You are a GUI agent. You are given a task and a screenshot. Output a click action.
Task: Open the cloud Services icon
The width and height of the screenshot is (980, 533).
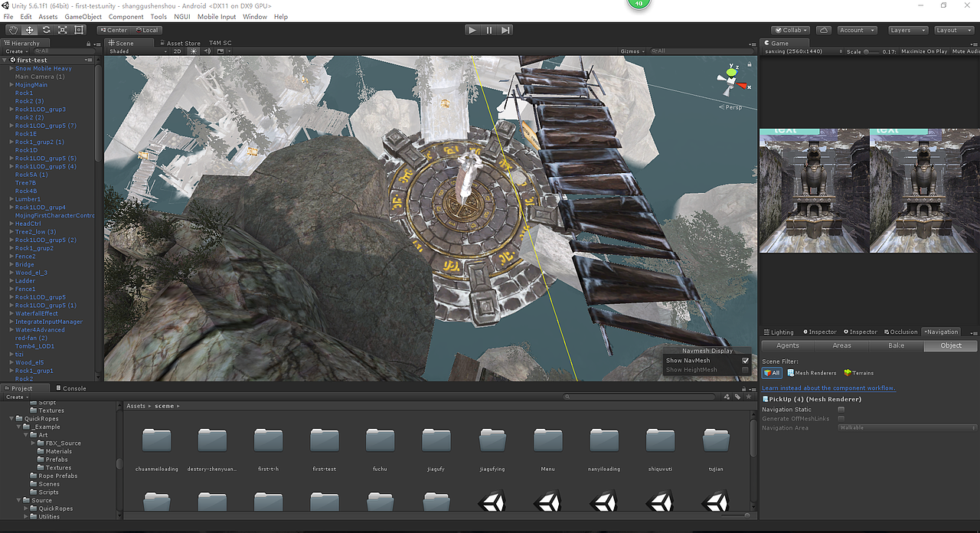click(824, 30)
